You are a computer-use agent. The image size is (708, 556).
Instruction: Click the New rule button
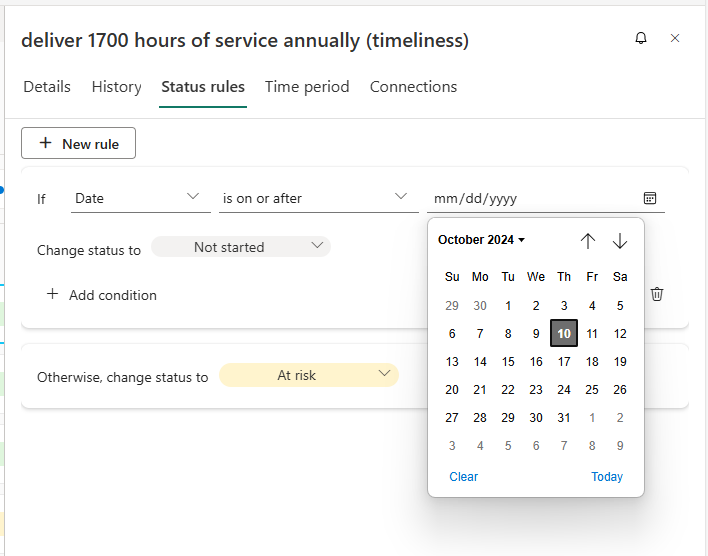pyautogui.click(x=78, y=144)
